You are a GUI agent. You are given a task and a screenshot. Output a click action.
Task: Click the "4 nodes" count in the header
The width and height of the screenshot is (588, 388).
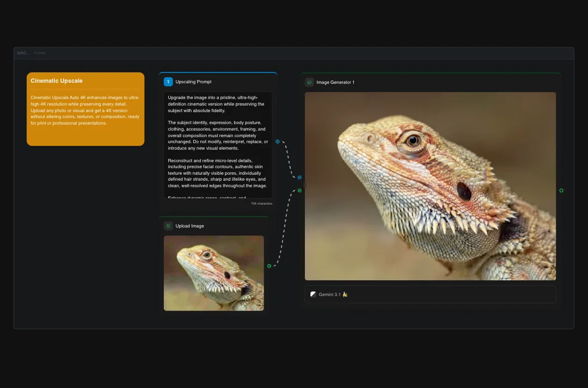[x=40, y=53]
